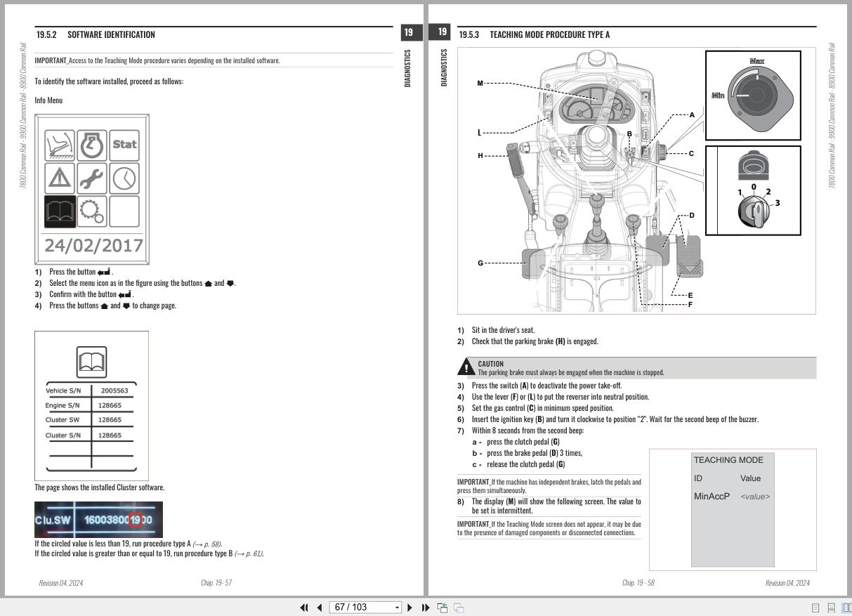Click the 'Chap. 19 - 58' footer text

coord(638,583)
